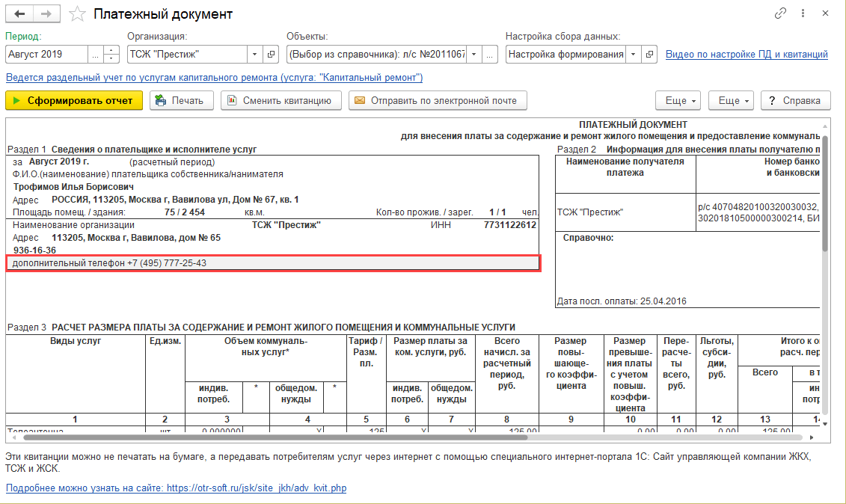The image size is (846, 504).
Task: Open the Справка help button
Action: [795, 100]
